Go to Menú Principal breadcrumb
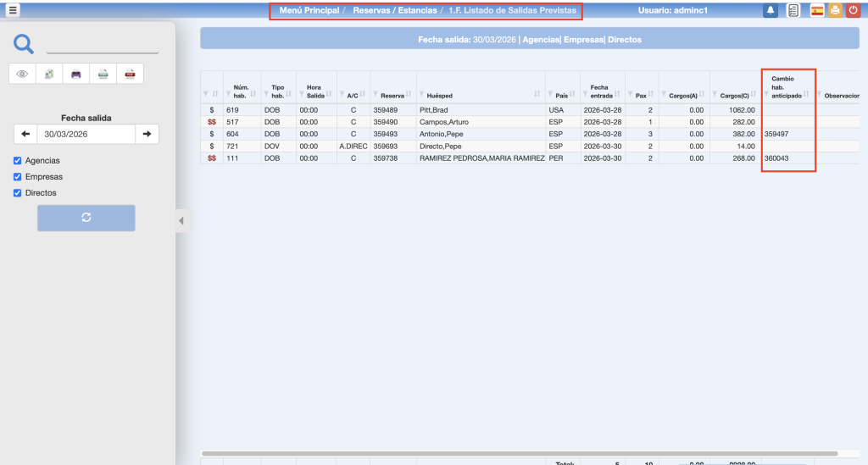 (x=309, y=11)
